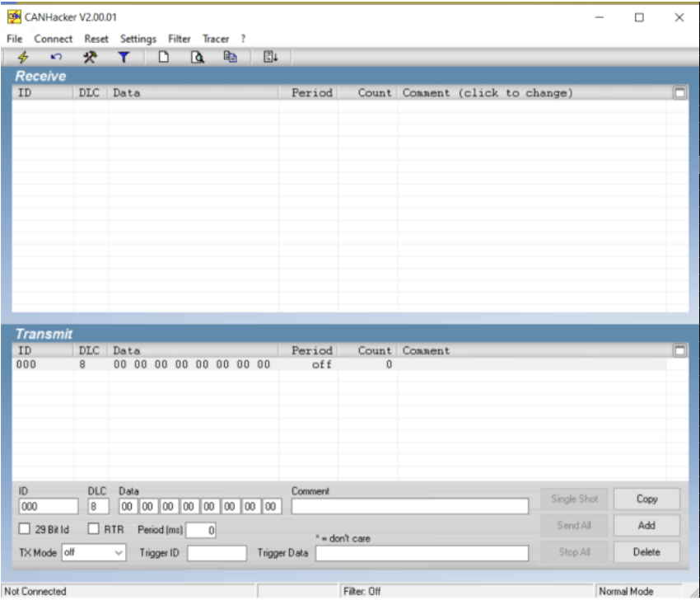
Task: Click the Send All button
Action: coord(574,525)
